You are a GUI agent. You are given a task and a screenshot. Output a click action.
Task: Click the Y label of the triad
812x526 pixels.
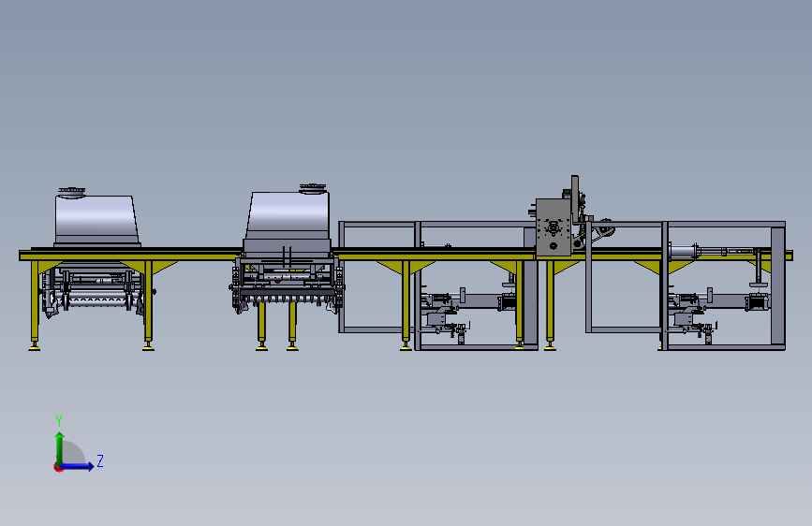[x=59, y=420]
